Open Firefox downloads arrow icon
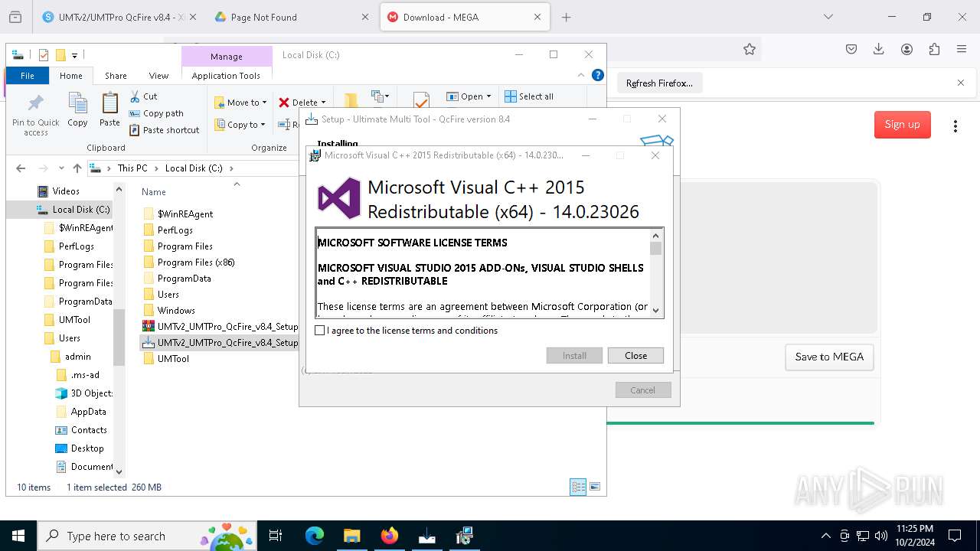This screenshot has width=980, height=551. tap(879, 49)
